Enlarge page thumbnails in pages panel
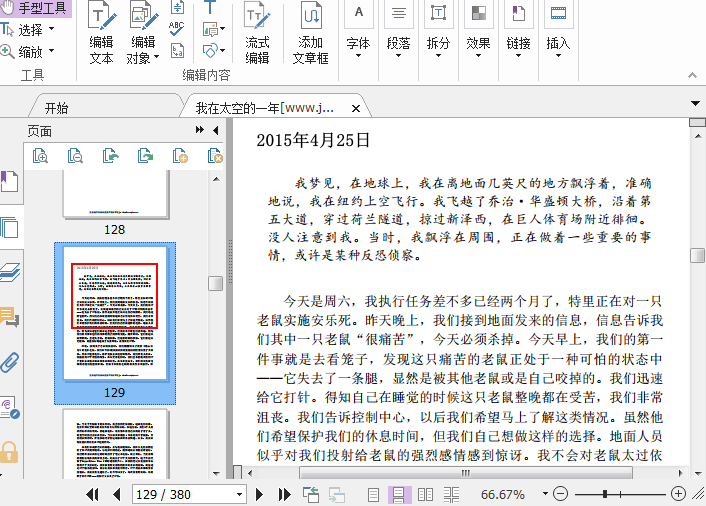This screenshot has width=706, height=506. pyautogui.click(x=40, y=156)
